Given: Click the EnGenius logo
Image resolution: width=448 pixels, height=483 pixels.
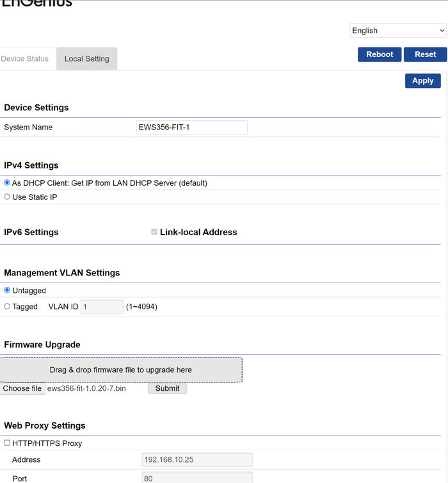Looking at the screenshot, I should (36, 3).
